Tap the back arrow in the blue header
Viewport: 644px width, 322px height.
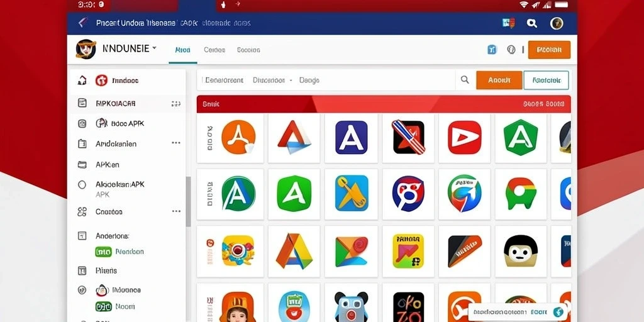click(x=82, y=23)
